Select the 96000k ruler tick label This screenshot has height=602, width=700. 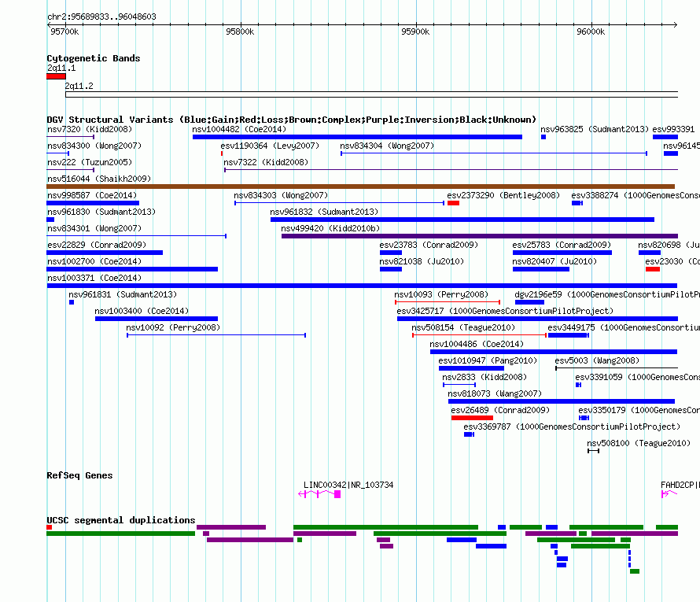(591, 31)
